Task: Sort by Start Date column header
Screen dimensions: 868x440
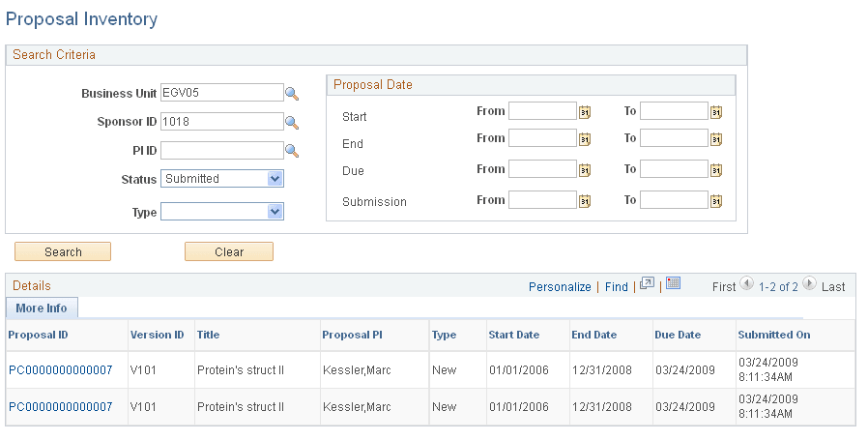Action: click(513, 335)
